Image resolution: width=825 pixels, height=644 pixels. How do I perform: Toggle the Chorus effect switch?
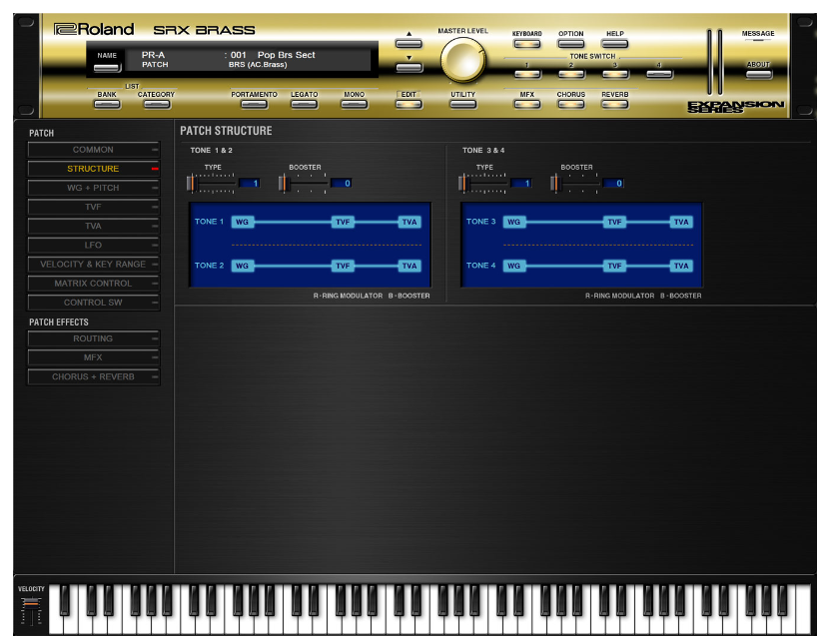coord(571,104)
